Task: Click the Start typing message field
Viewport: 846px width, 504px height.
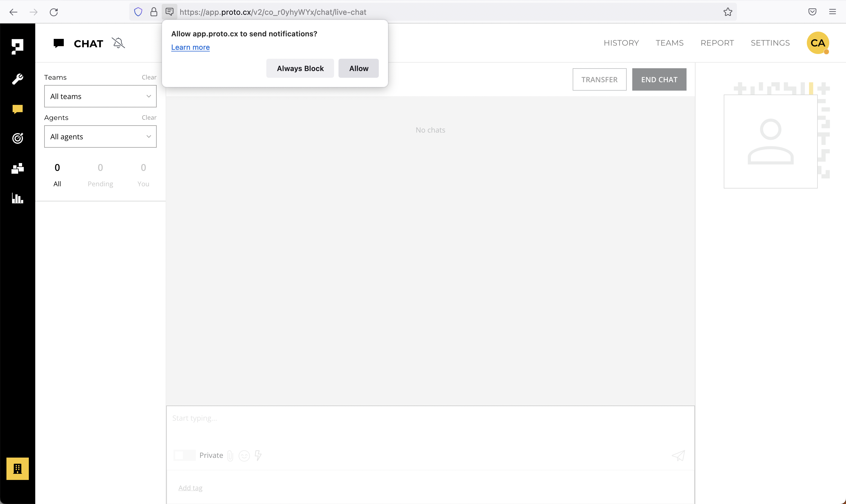Action: click(430, 418)
